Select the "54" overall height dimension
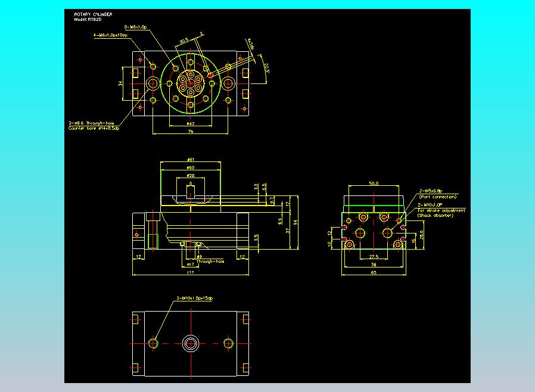The width and height of the screenshot is (535, 392). click(296, 222)
